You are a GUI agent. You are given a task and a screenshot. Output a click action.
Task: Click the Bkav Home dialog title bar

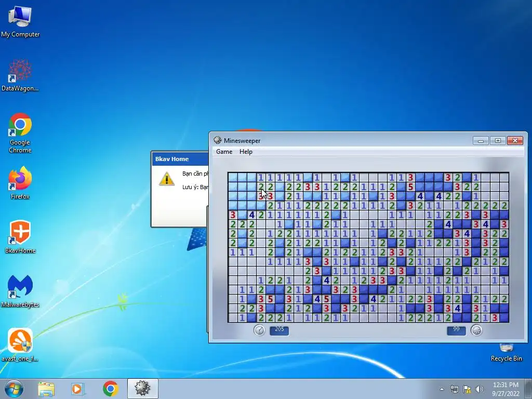pos(180,159)
